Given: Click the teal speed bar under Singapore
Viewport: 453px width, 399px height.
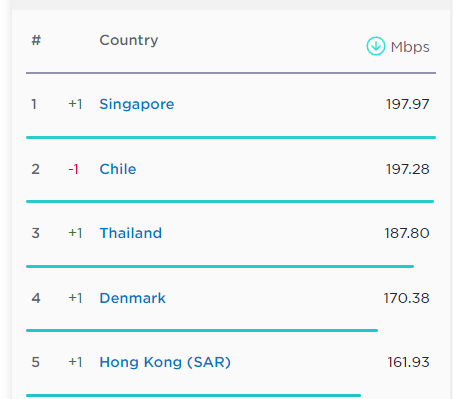Looking at the screenshot, I should point(231,137).
